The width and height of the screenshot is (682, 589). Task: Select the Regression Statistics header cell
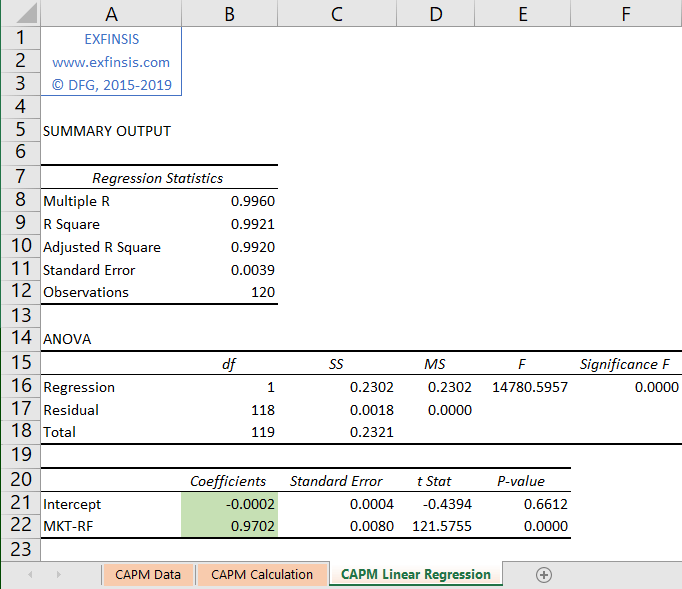(158, 178)
